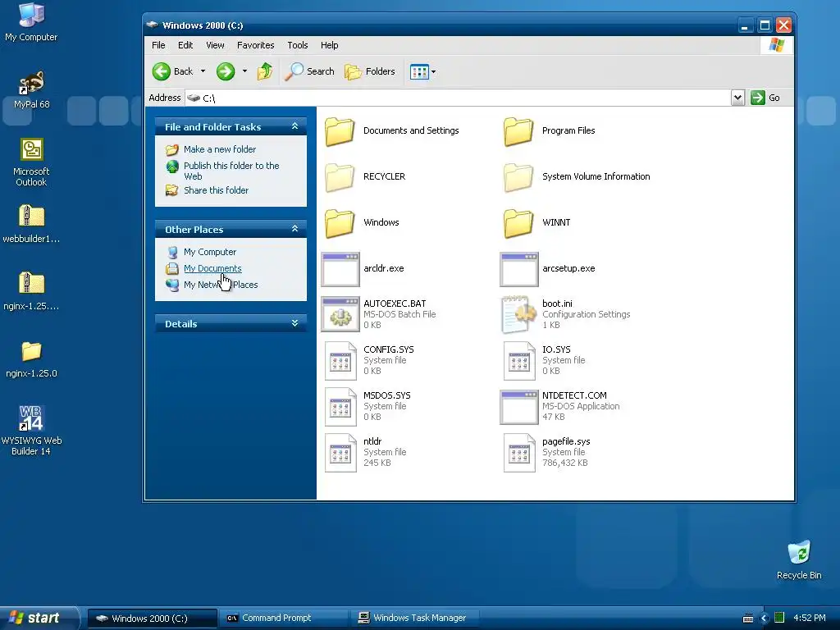This screenshot has height=630, width=840.
Task: Select the WINNT folder icon
Action: pos(518,223)
